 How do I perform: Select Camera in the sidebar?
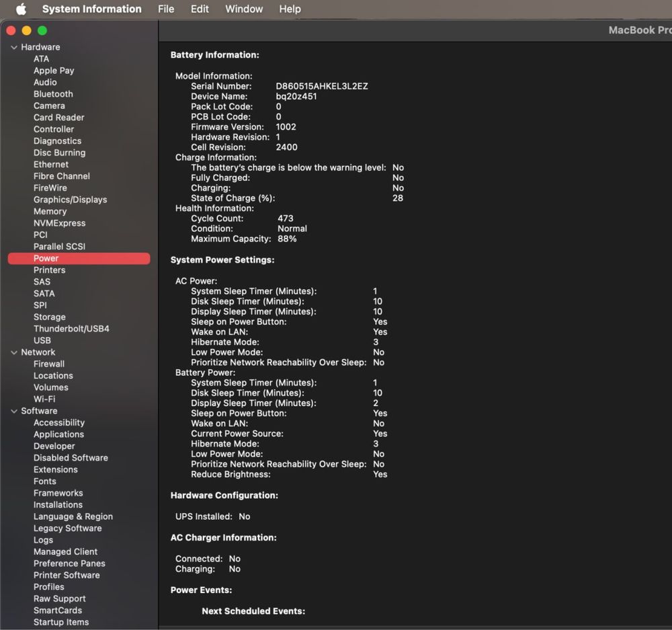[49, 106]
